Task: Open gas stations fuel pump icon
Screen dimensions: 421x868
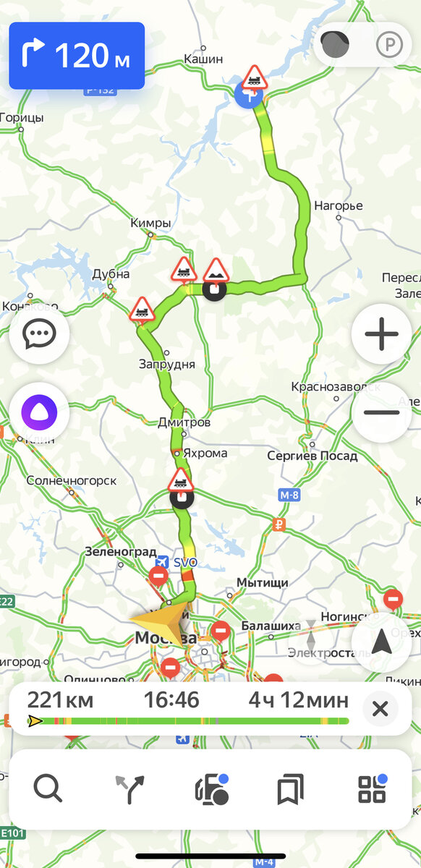Action: tap(211, 789)
